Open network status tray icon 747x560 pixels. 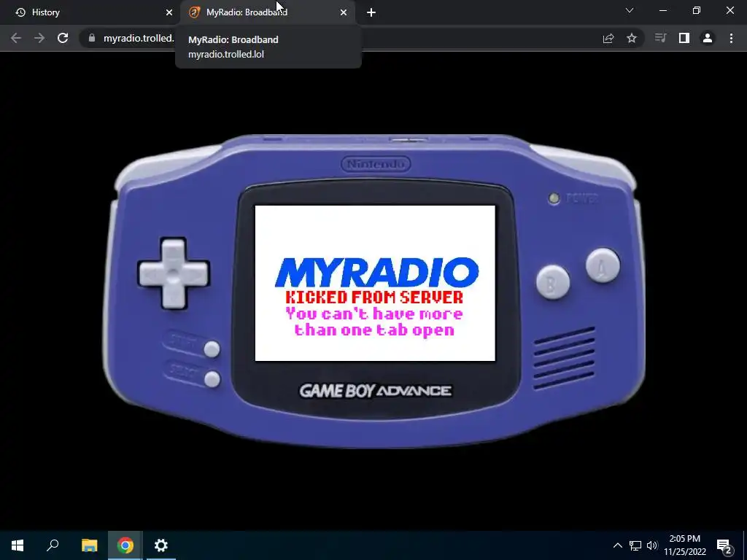tap(635, 545)
